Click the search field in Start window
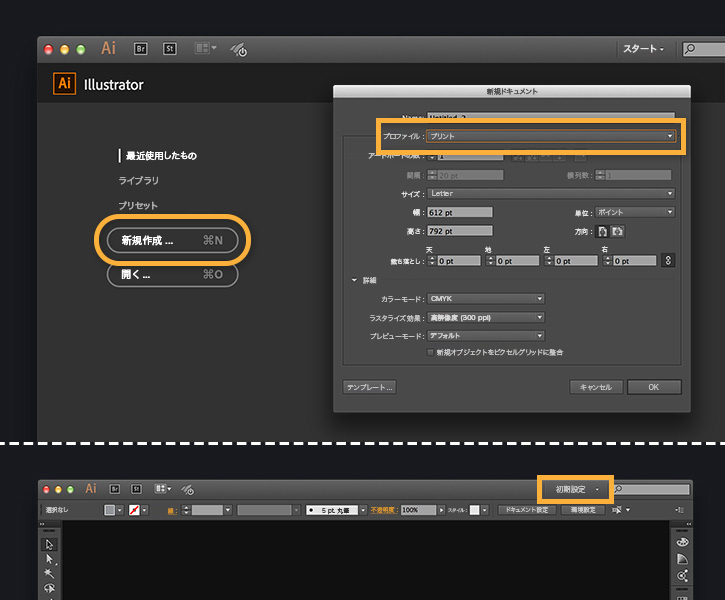This screenshot has height=600, width=725. pos(704,49)
